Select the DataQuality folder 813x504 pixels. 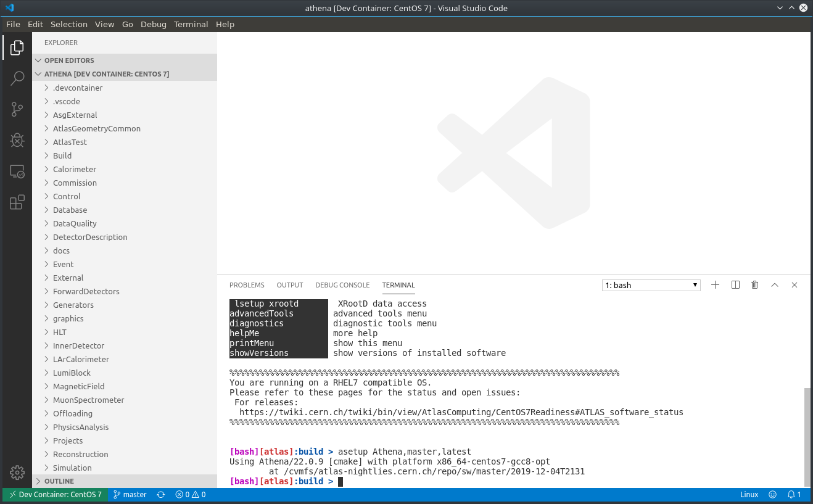[125, 223]
